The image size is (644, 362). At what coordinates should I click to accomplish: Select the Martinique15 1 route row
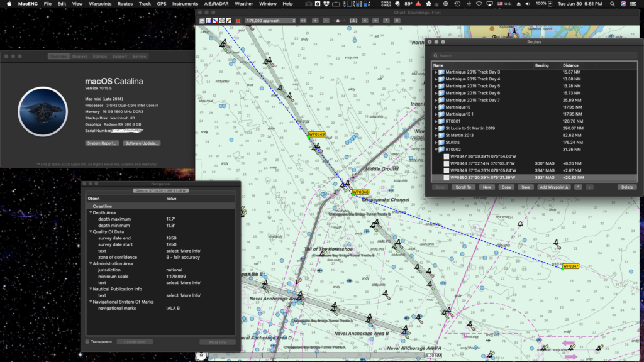(x=535, y=114)
